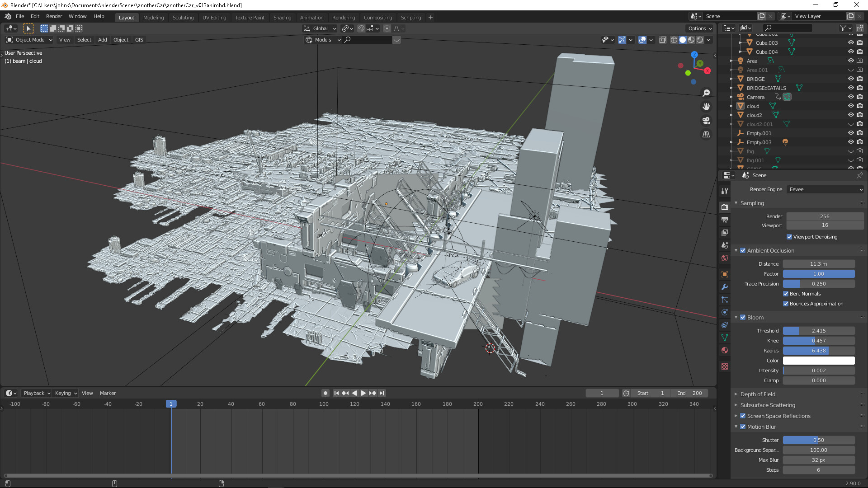This screenshot has width=868, height=488.
Task: Open the Output Properties tab icon
Action: [725, 220]
